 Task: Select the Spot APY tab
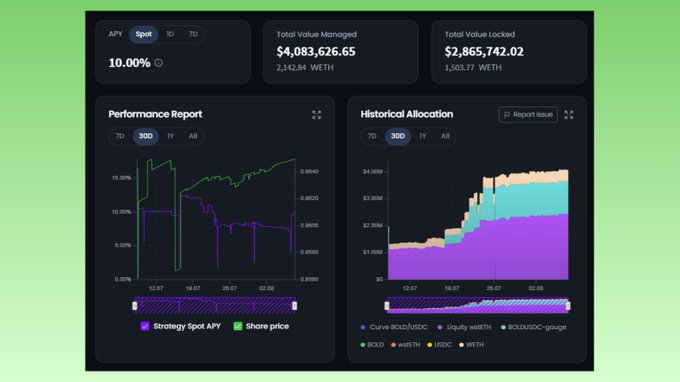[x=144, y=34]
